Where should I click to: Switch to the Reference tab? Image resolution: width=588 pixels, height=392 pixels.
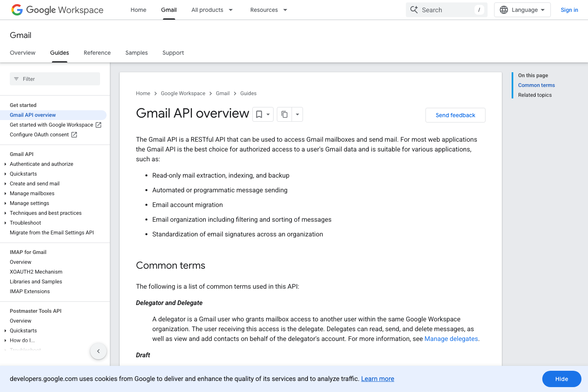click(x=97, y=53)
